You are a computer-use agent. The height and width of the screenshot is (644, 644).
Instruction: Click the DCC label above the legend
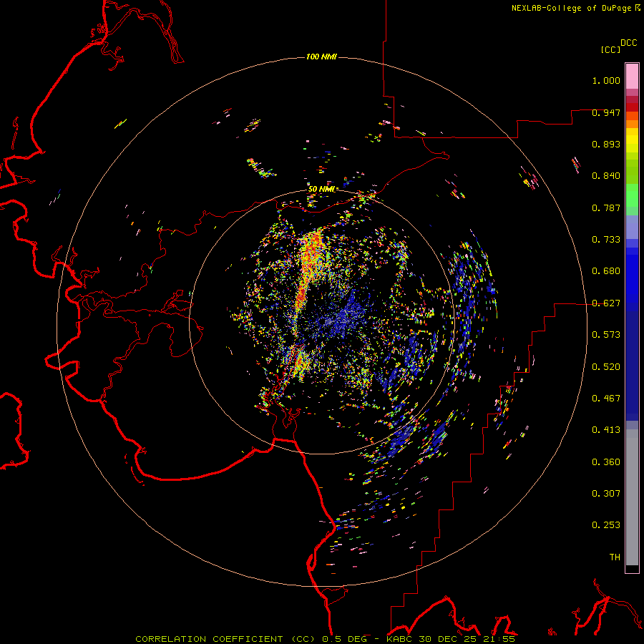(x=629, y=43)
